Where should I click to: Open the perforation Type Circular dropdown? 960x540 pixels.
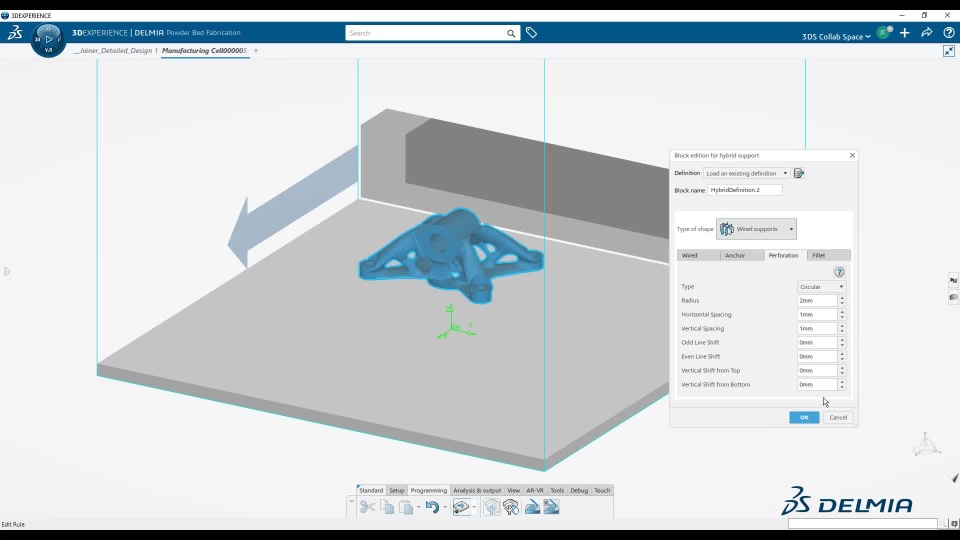click(x=821, y=287)
